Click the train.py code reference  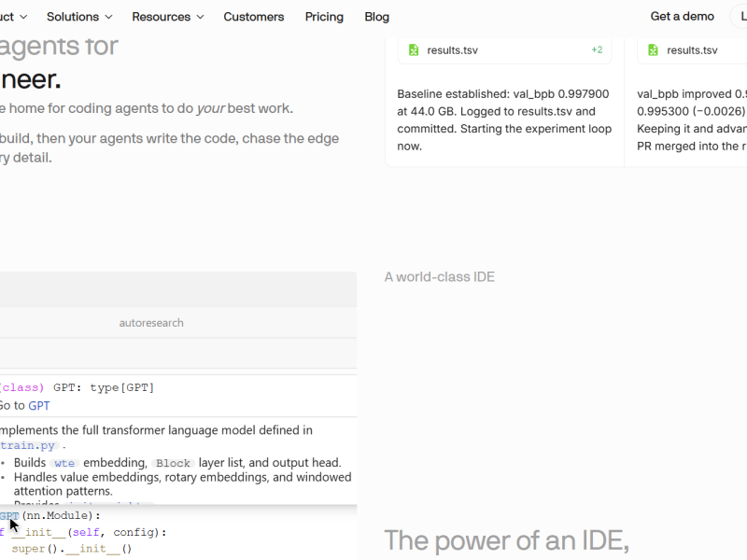tap(29, 446)
